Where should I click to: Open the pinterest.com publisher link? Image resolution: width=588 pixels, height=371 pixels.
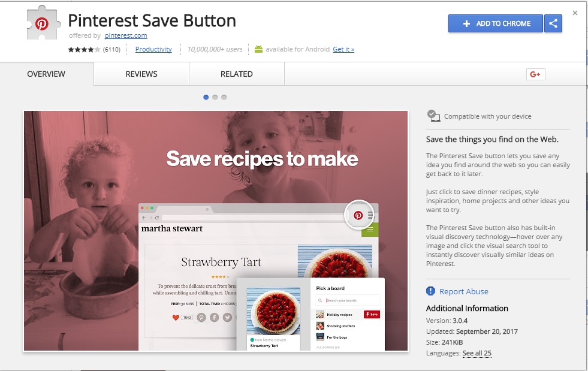126,35
